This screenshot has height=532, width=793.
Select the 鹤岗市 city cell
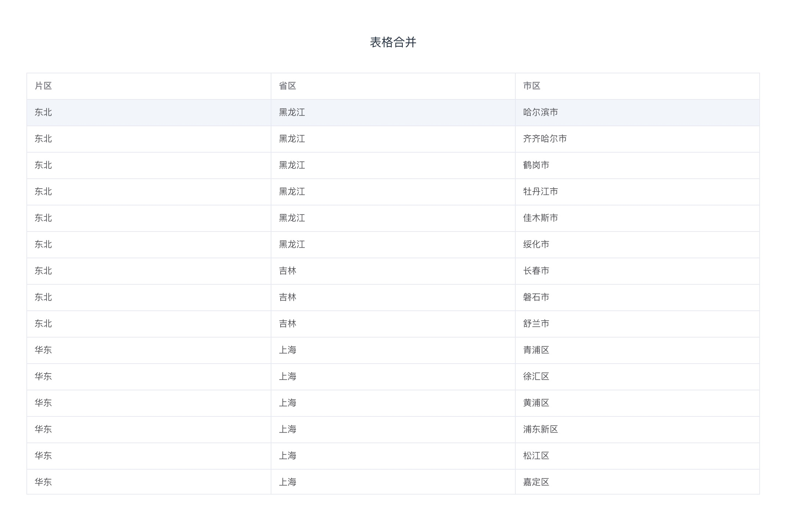pos(536,165)
